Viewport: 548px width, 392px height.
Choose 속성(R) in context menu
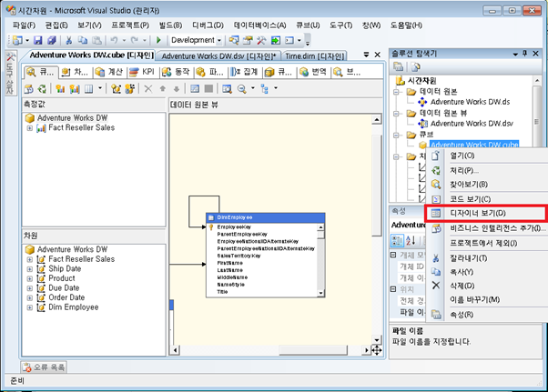point(487,315)
